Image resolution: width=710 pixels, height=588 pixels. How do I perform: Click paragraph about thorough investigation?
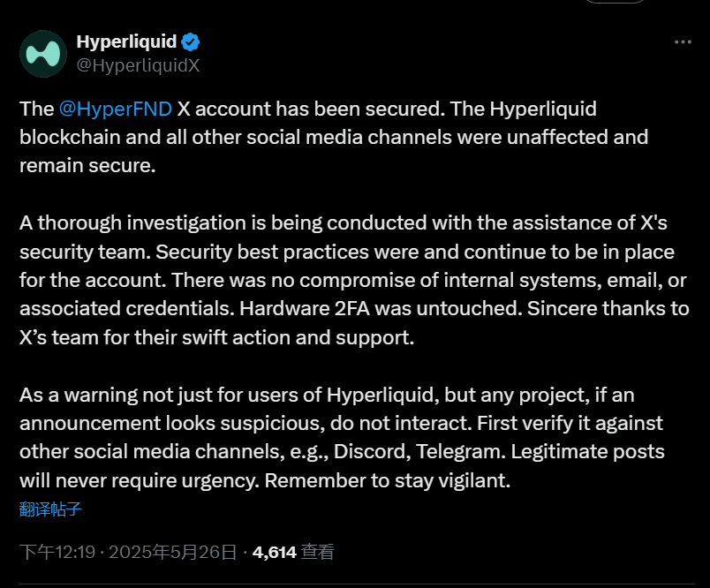coord(354,280)
